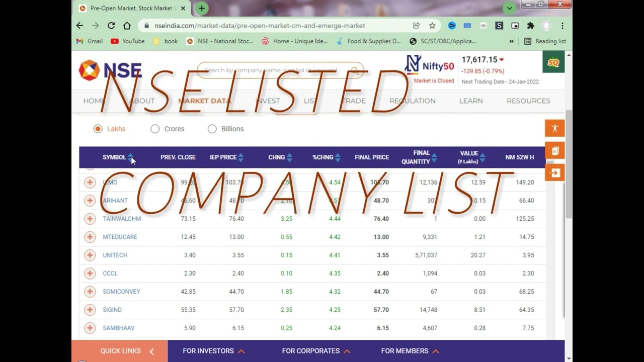This screenshot has width=644, height=362.
Task: Open RESOURCES menu
Action: (x=528, y=101)
